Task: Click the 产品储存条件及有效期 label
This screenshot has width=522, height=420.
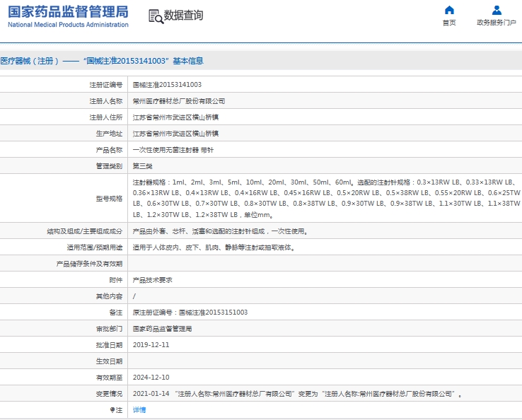Action: (x=89, y=264)
